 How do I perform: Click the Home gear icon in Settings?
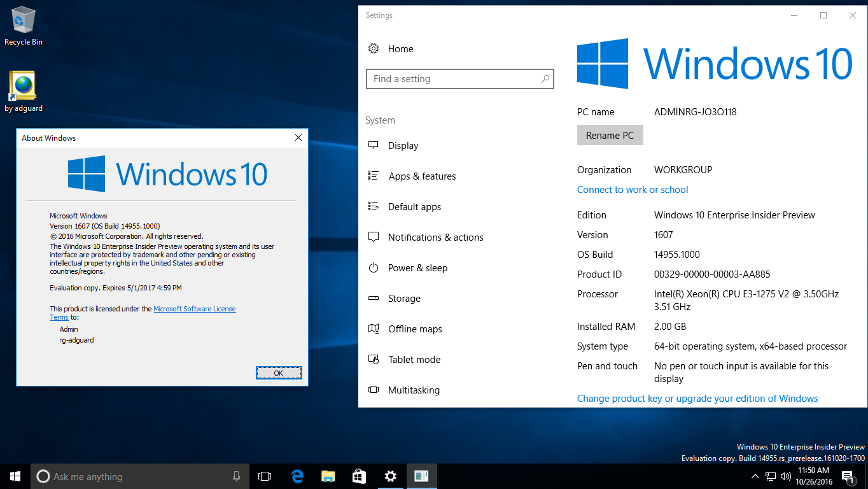(374, 49)
